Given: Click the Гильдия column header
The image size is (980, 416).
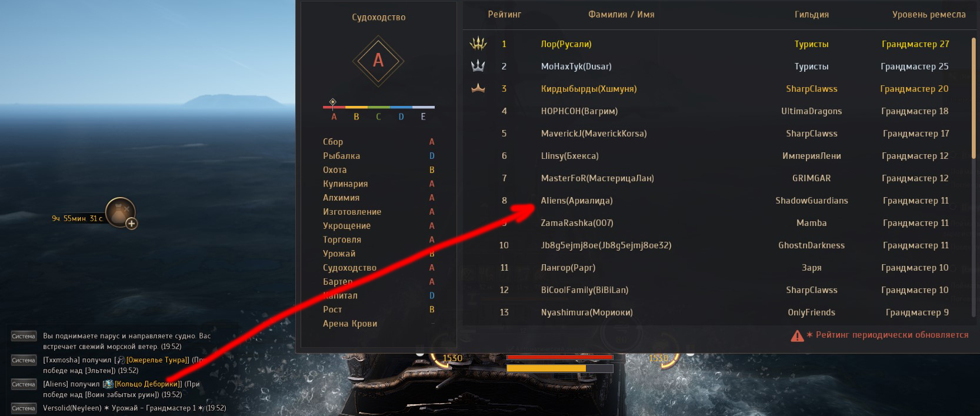Looking at the screenshot, I should 812,15.
